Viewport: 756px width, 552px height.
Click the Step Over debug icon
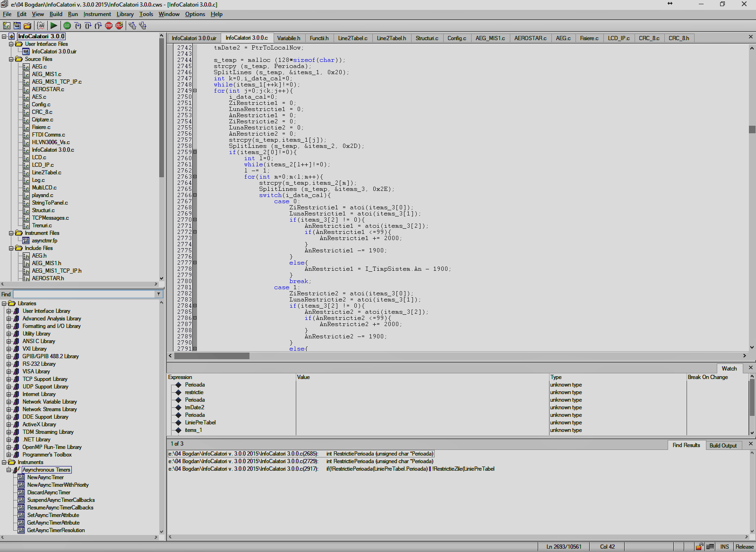coord(88,26)
